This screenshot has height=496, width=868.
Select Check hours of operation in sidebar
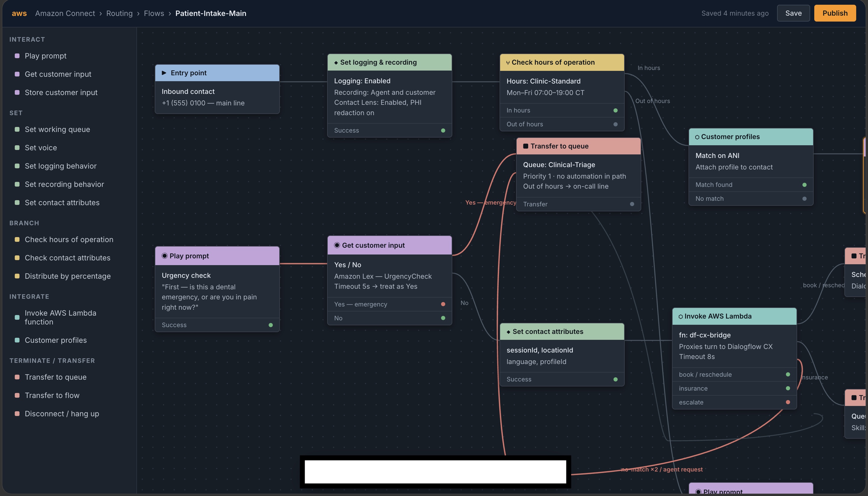pos(69,239)
